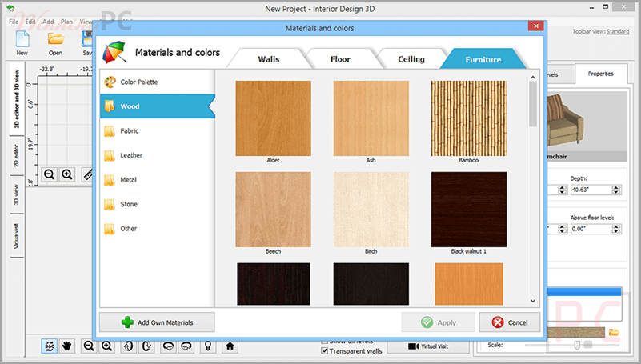Image resolution: width=641 pixels, height=364 pixels.
Task: Click the Depth value field
Action: 591,190
